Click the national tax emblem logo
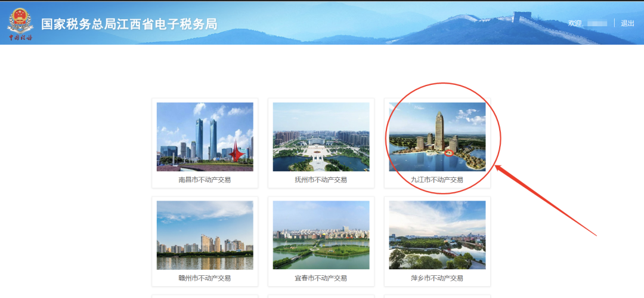 coord(20,20)
